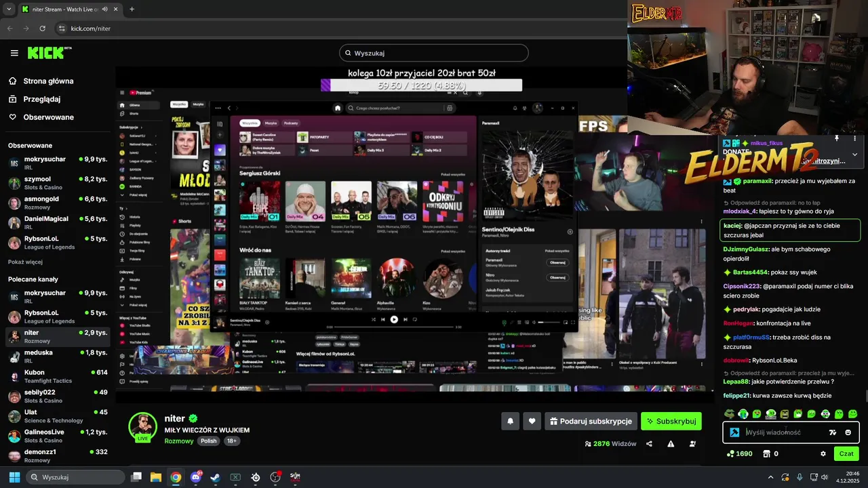The width and height of the screenshot is (868, 488).
Task: Click niter's LIVE avatar below the stream
Action: (143, 427)
